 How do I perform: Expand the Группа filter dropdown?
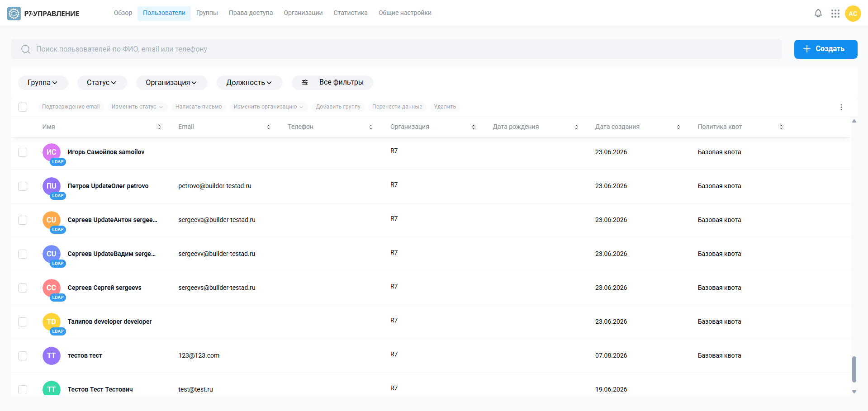click(x=43, y=83)
